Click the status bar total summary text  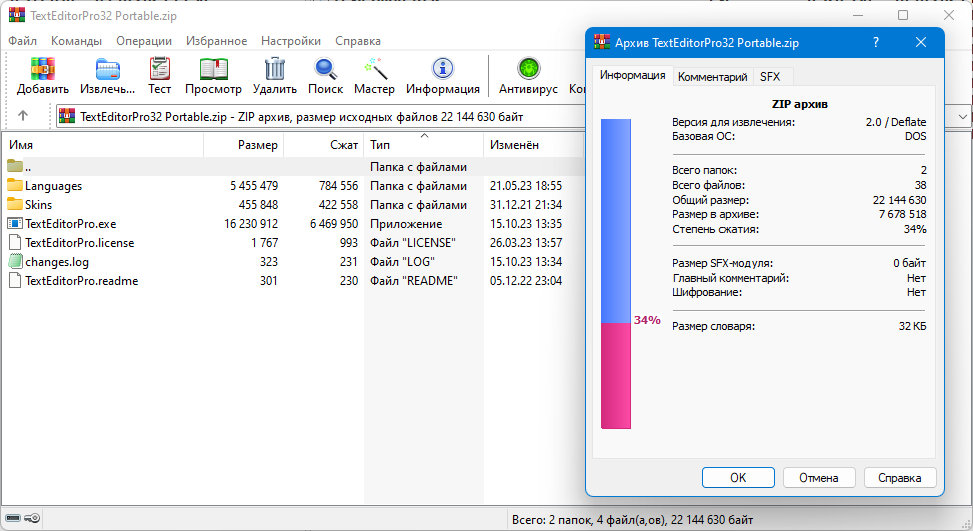[x=632, y=520]
